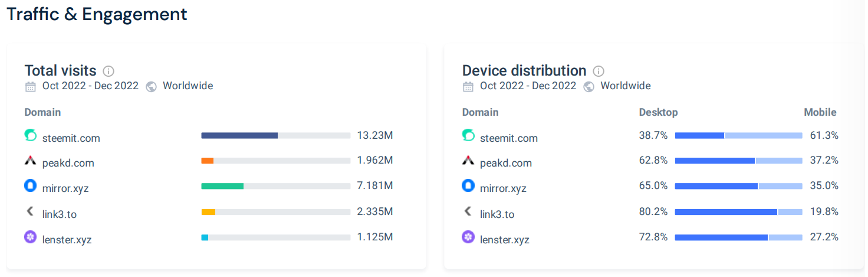The width and height of the screenshot is (868, 277).
Task: Click the Total visits info icon
Action: coord(108,71)
